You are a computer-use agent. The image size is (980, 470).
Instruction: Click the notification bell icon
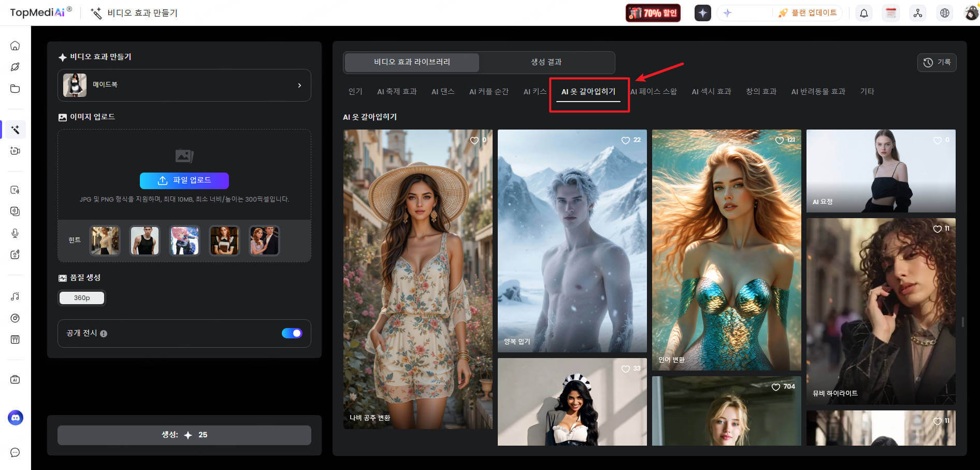pos(863,13)
